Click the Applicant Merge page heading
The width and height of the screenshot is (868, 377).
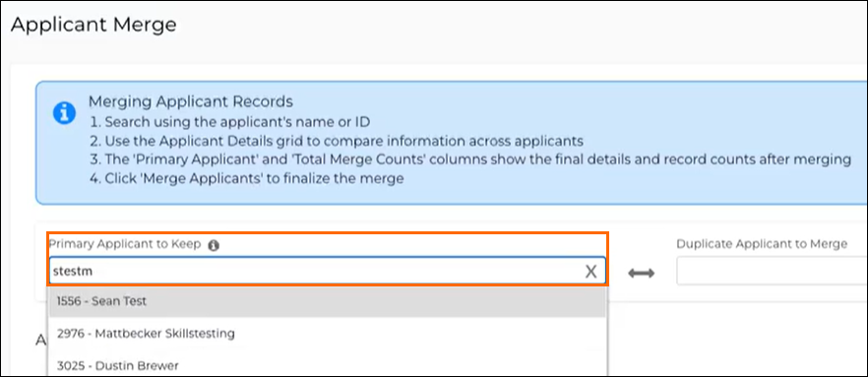point(93,25)
